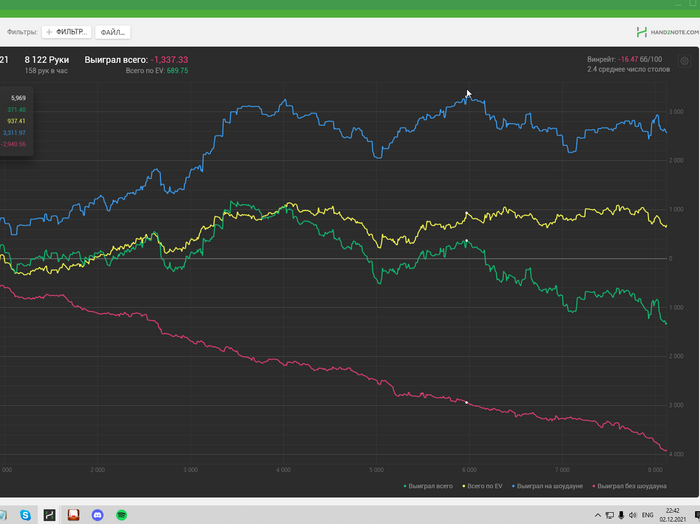Image resolution: width=700 pixels, height=524 pixels.
Task: Open Discord from the taskbar
Action: click(x=97, y=515)
